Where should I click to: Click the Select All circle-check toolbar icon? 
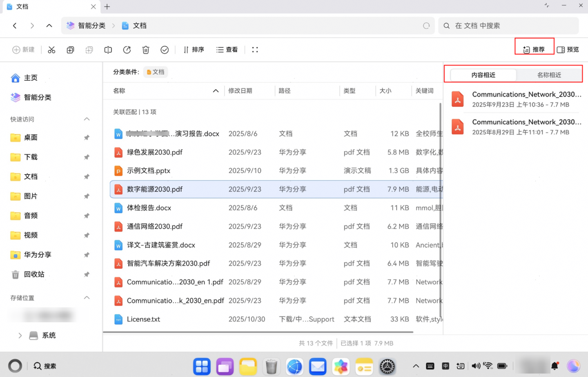point(165,49)
